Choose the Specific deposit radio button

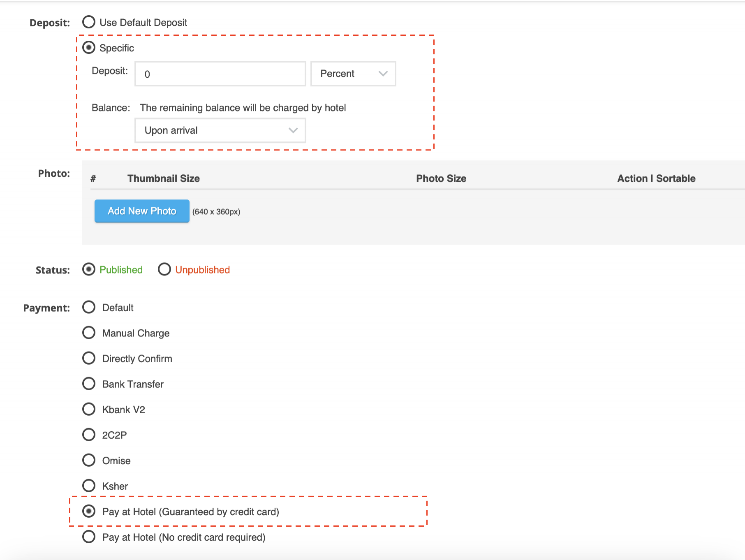pyautogui.click(x=89, y=48)
